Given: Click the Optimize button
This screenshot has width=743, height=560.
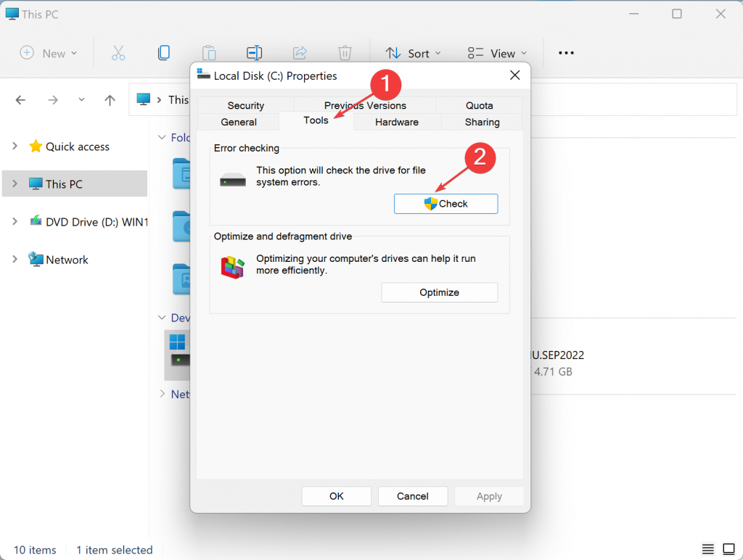Looking at the screenshot, I should [440, 292].
